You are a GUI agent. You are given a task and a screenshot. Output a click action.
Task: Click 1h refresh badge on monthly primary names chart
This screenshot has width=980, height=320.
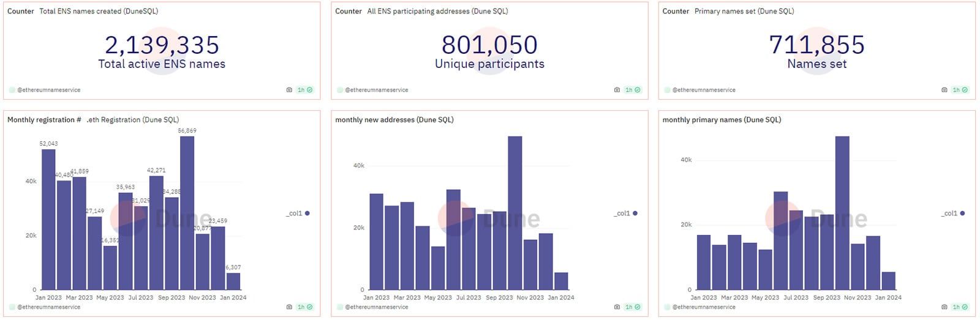pyautogui.click(x=960, y=307)
